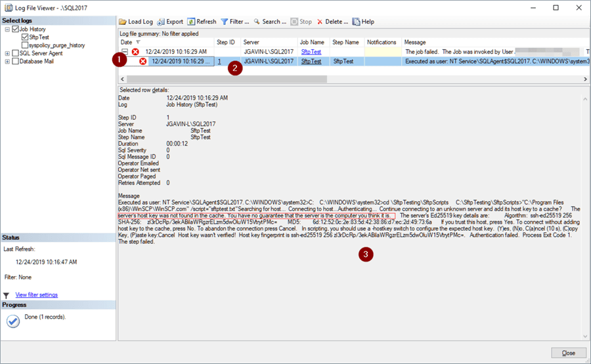Screen dimensions: 591x364
Task: Expand the Database Mail node
Action: click(7, 62)
